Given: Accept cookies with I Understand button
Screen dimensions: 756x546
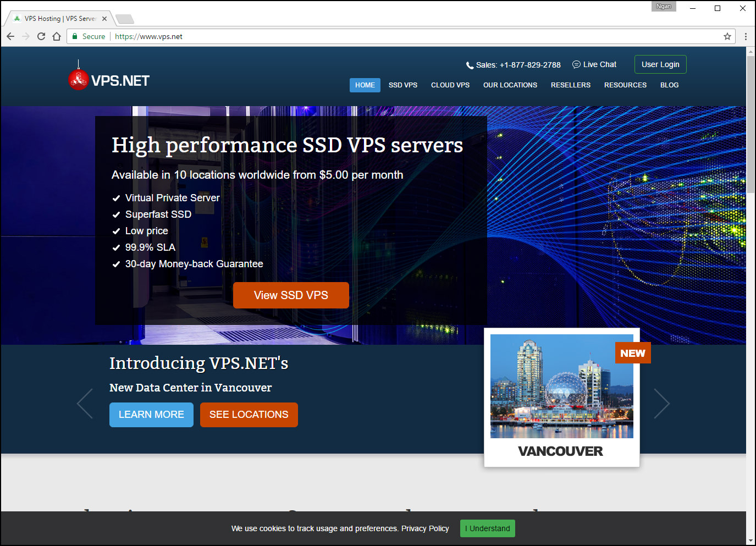Looking at the screenshot, I should coord(488,528).
